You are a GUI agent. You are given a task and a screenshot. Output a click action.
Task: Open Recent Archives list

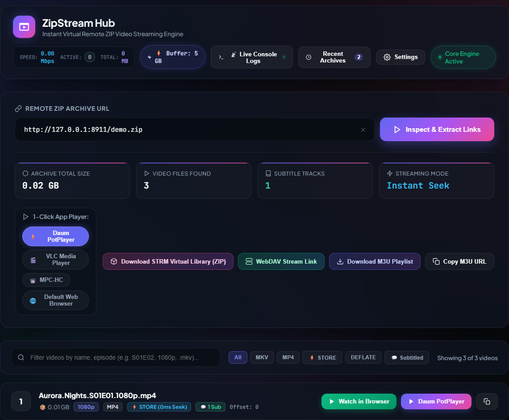pyautogui.click(x=334, y=57)
